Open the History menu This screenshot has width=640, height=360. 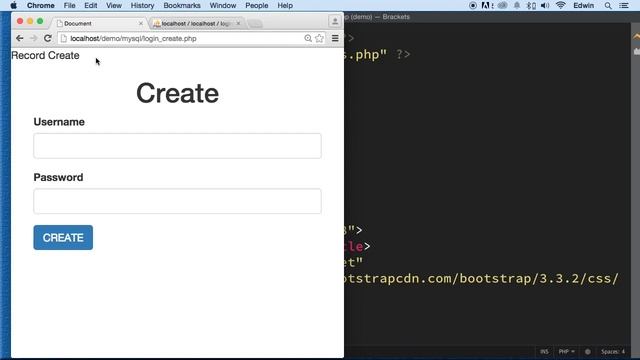(142, 5)
